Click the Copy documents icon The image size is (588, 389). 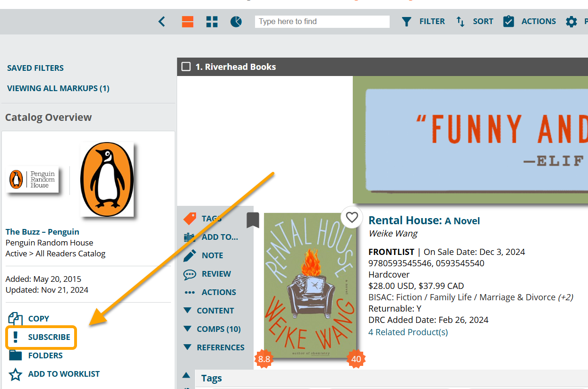click(16, 319)
